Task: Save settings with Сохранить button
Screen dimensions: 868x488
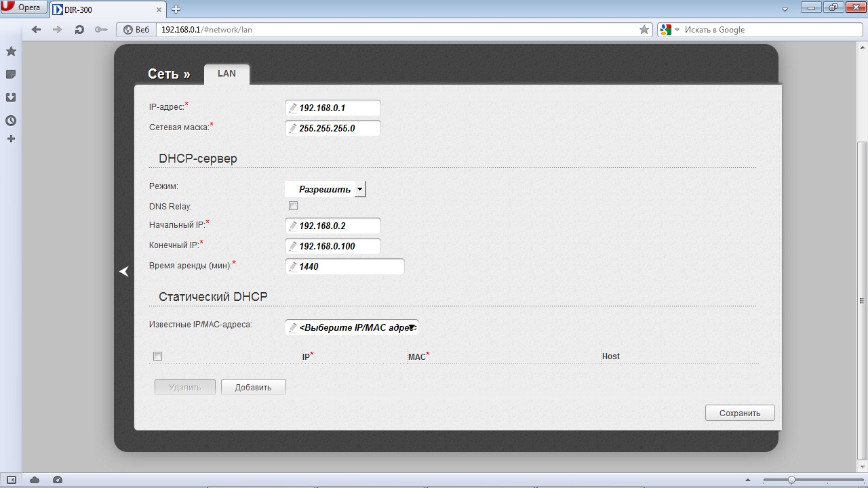Action: pos(740,413)
